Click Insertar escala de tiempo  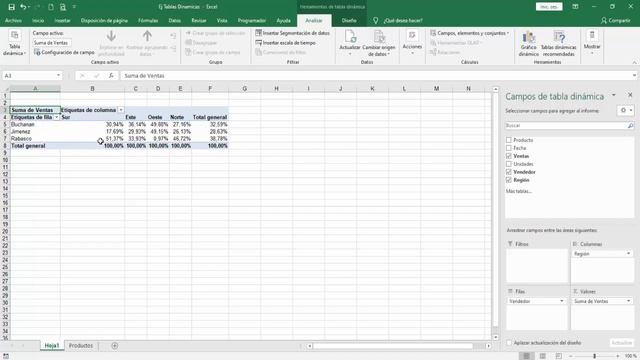[286, 42]
